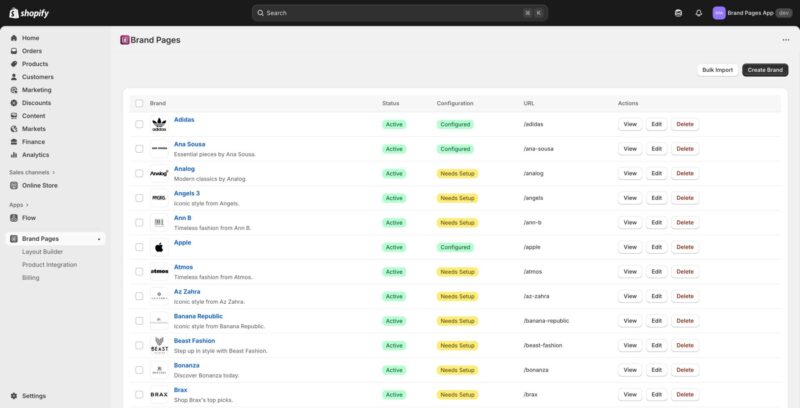The image size is (800, 408).
Task: Click the Analytics bar chart icon
Action: click(14, 155)
